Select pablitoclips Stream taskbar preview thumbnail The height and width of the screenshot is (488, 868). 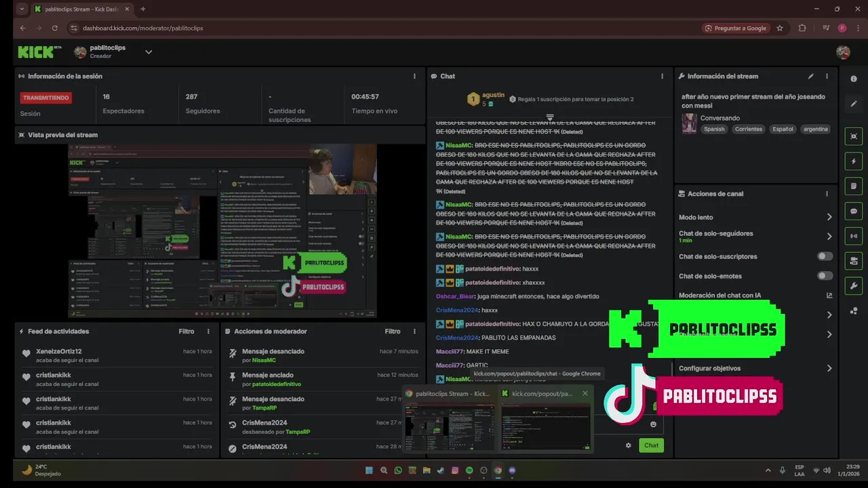[x=450, y=426]
